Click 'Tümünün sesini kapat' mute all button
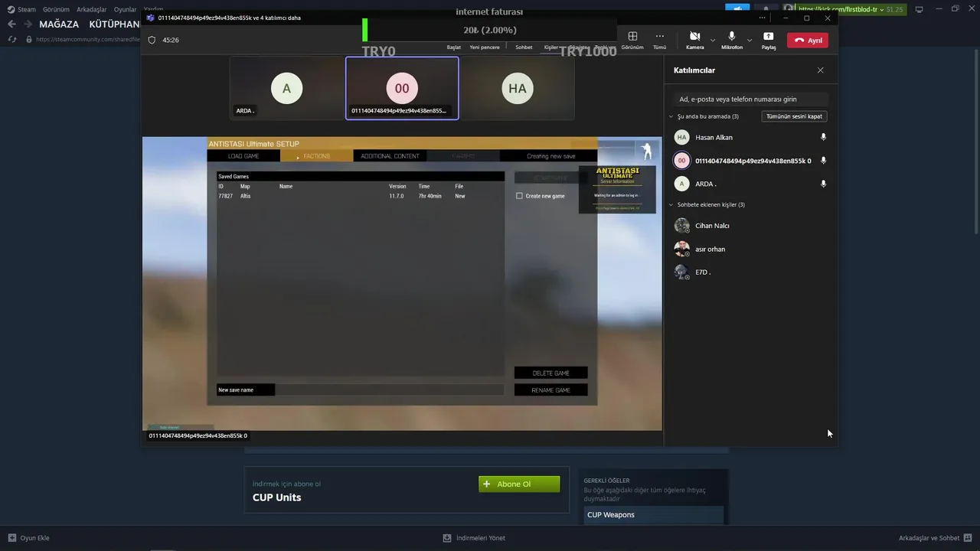 tap(794, 116)
